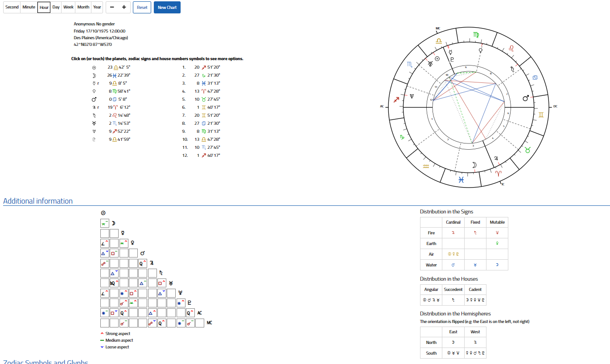
Task: Open a New Chart
Action: pos(167,8)
